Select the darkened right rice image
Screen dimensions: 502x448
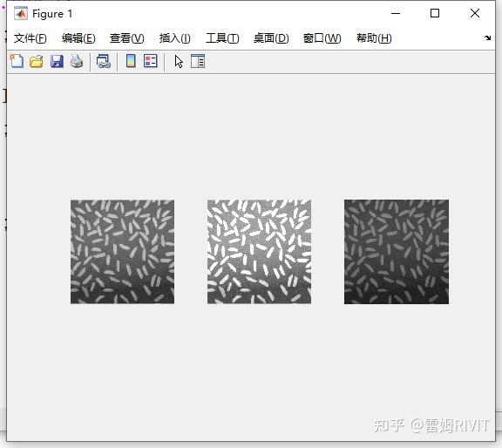(397, 252)
